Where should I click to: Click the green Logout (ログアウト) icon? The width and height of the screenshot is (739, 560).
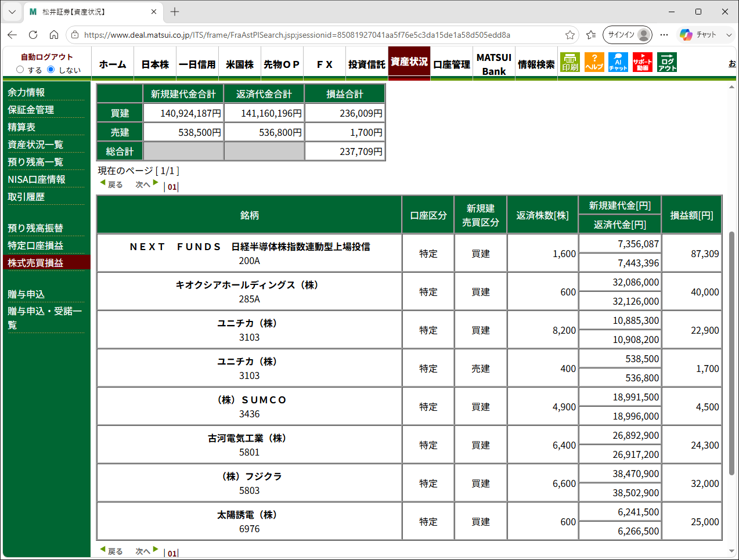(x=667, y=62)
